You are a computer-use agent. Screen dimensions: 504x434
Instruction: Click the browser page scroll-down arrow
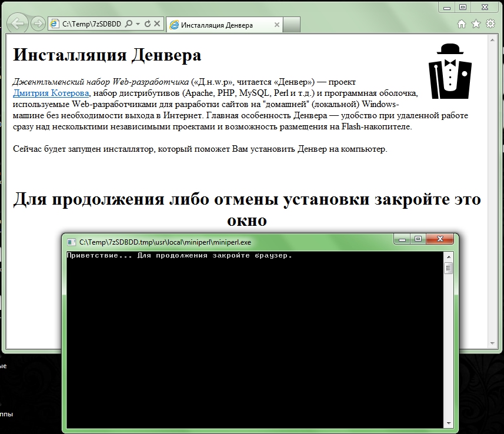(x=492, y=343)
